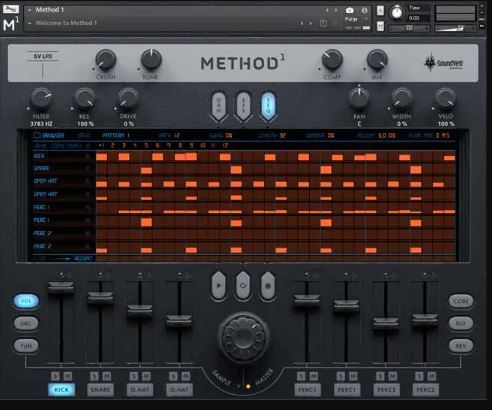
Task: Open the PATTERN 1 selector
Action: click(116, 135)
